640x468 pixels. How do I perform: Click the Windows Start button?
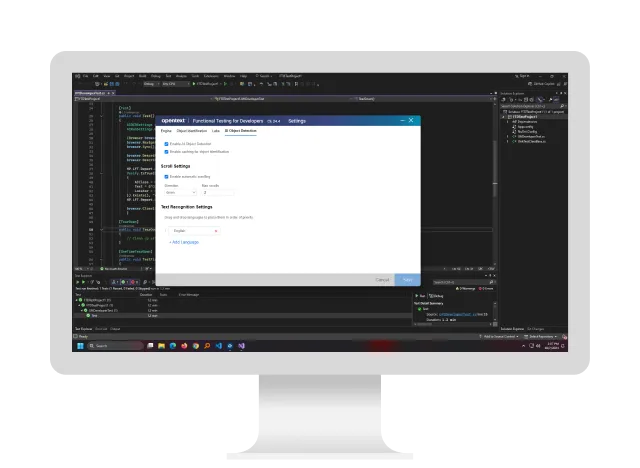pos(80,346)
